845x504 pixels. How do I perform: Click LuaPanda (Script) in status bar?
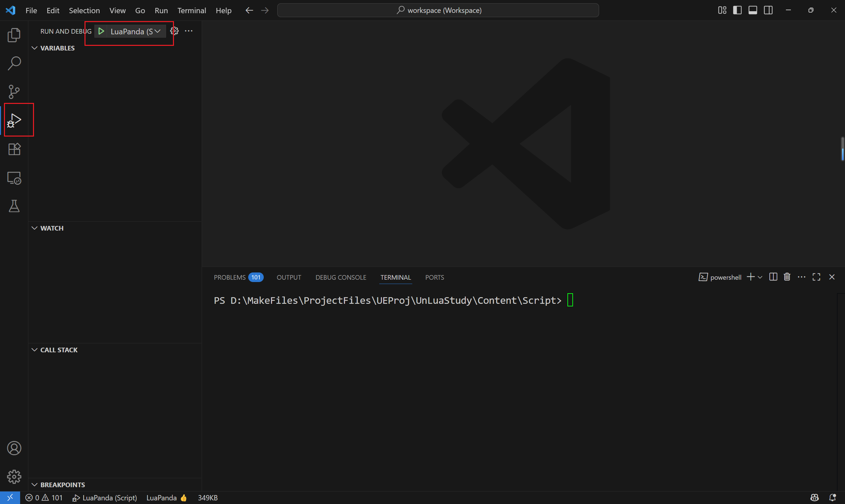click(x=105, y=498)
